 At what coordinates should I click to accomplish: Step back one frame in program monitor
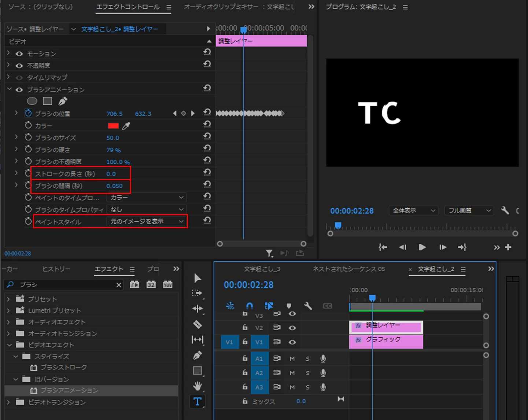click(x=402, y=247)
